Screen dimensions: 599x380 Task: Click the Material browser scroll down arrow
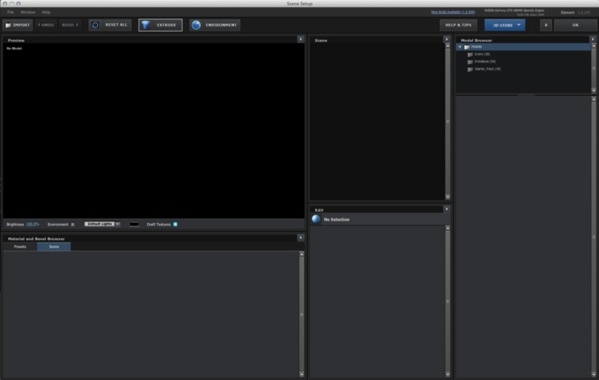click(301, 374)
